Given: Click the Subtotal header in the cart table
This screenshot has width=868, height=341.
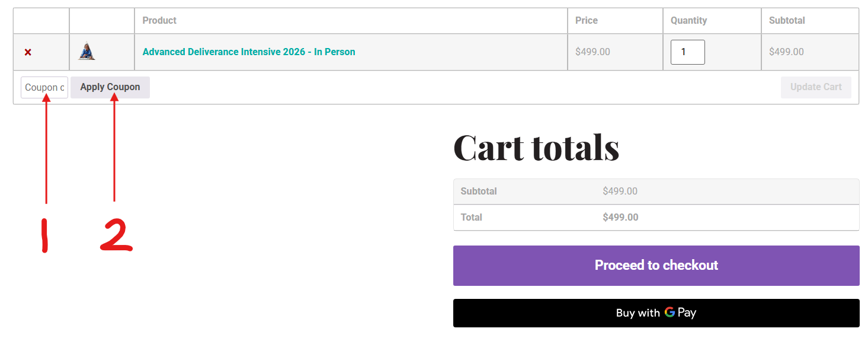Looking at the screenshot, I should point(786,20).
